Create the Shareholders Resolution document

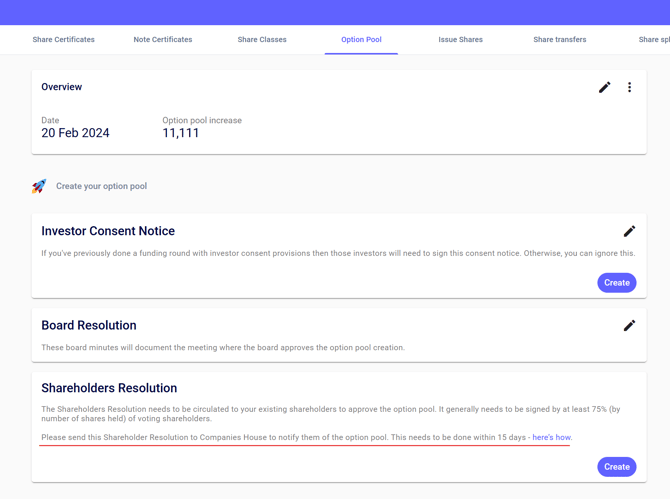point(616,467)
